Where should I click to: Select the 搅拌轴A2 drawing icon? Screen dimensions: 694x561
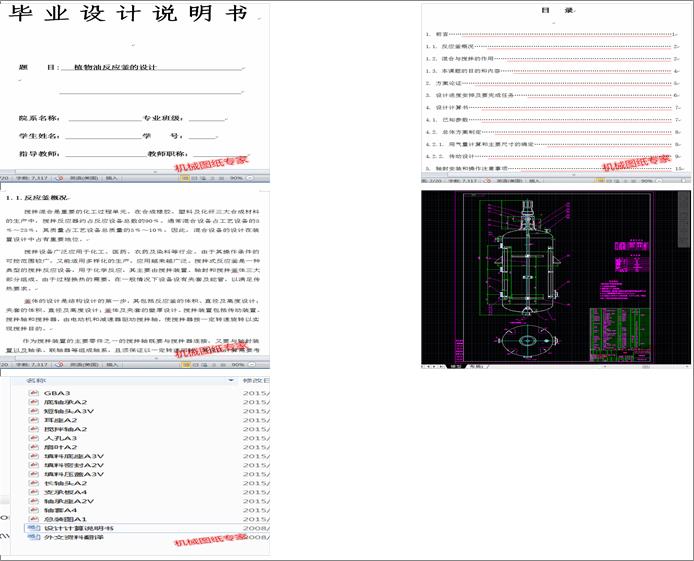[33, 429]
